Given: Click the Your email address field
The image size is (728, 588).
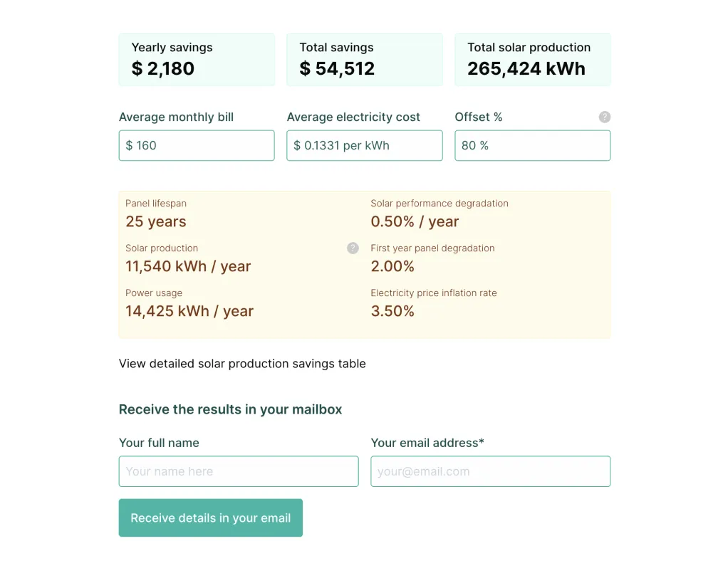Looking at the screenshot, I should 491,471.
